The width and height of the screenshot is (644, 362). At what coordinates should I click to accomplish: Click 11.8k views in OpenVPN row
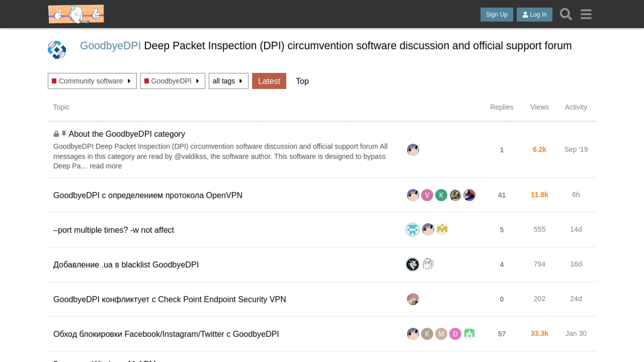point(539,195)
